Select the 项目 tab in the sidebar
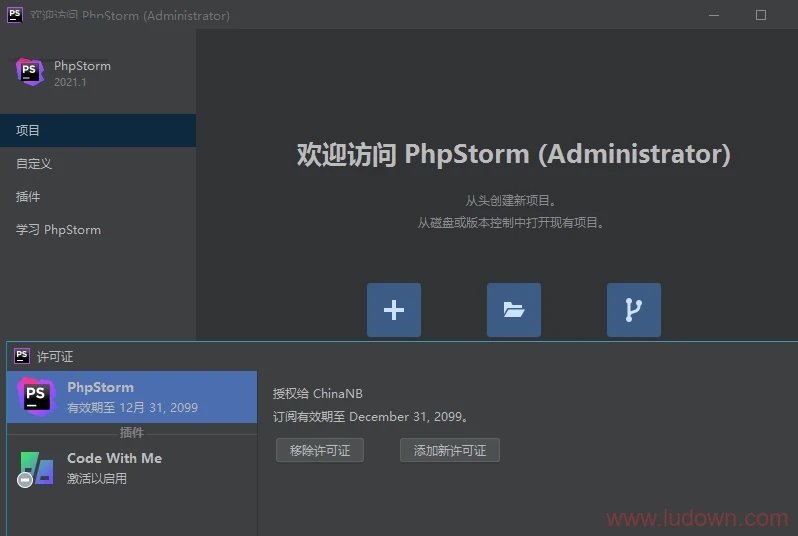798x536 pixels. [x=98, y=130]
